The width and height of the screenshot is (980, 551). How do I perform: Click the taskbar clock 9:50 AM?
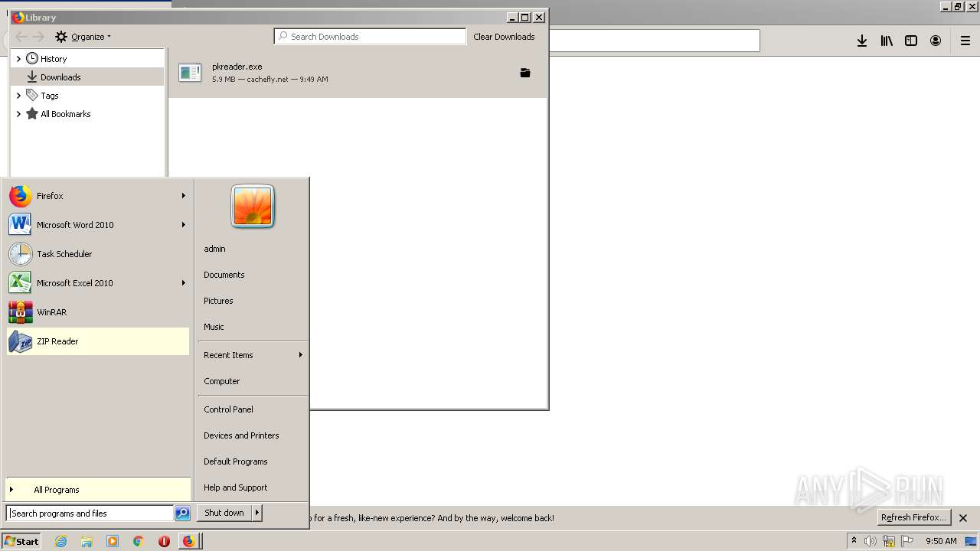point(941,541)
